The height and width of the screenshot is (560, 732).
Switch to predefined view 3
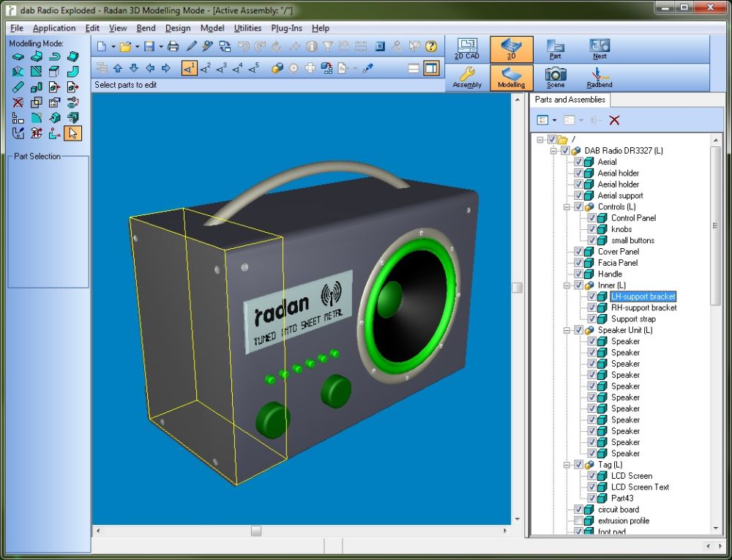coord(221,68)
